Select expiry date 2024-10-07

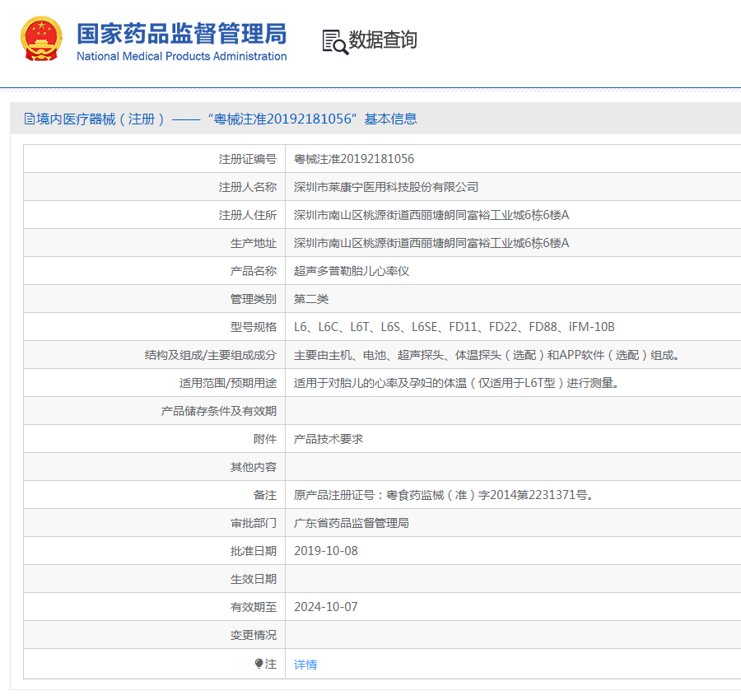[326, 607]
